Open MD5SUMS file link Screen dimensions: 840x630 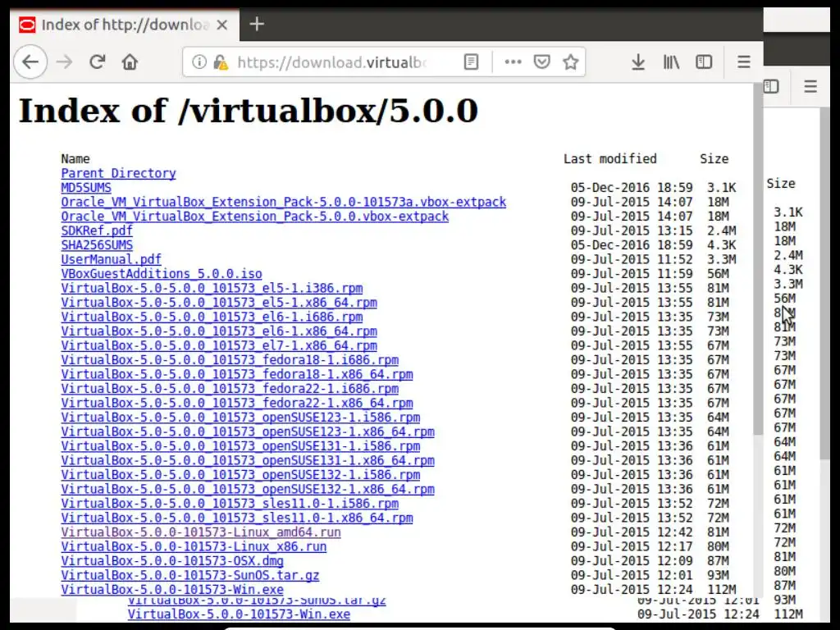point(86,188)
